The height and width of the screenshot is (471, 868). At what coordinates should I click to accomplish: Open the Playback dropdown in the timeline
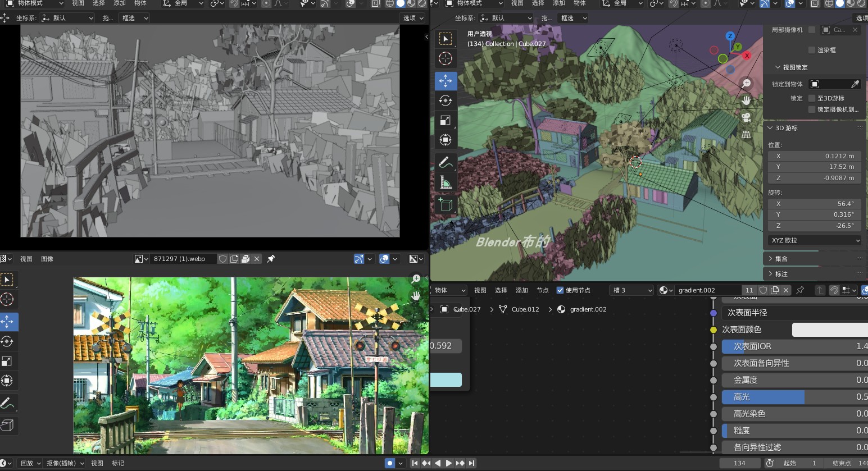[30, 463]
